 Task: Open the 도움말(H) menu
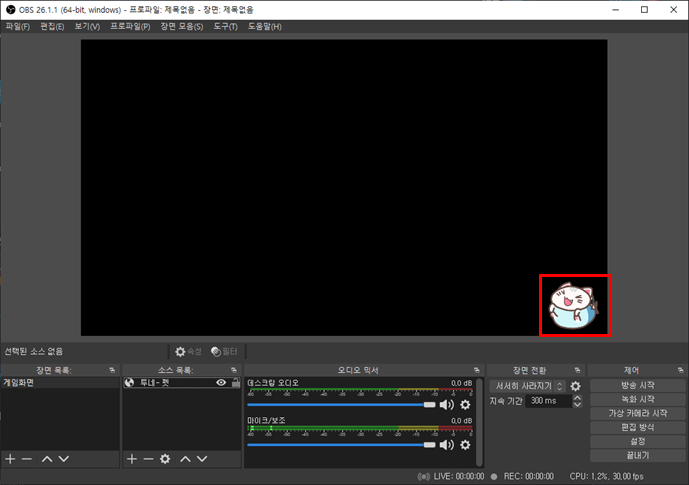tap(265, 26)
